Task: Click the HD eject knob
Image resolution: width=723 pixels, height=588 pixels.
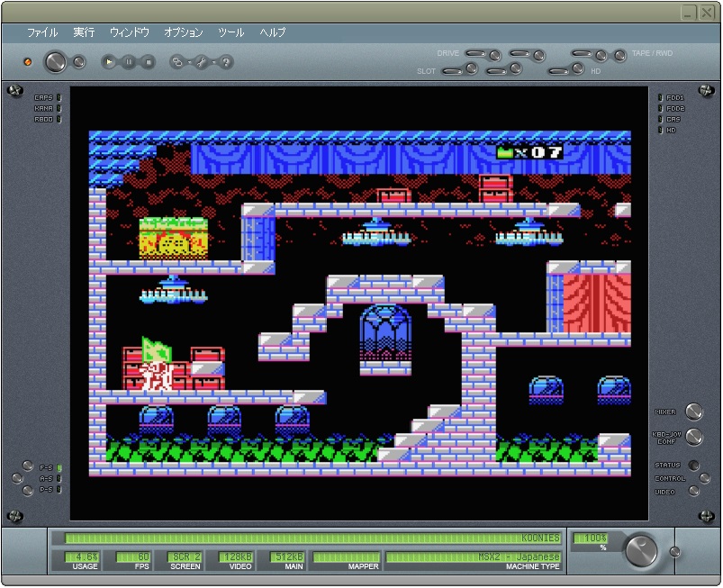Action: (x=578, y=68)
